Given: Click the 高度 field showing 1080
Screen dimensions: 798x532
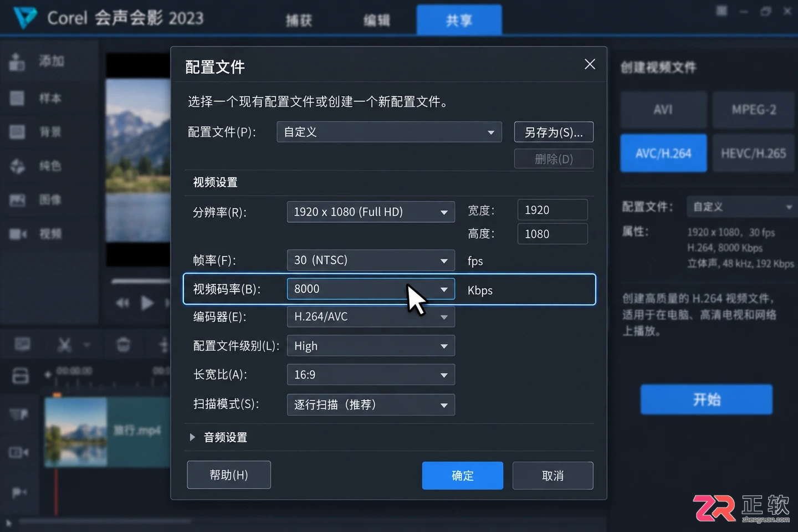Looking at the screenshot, I should (552, 234).
